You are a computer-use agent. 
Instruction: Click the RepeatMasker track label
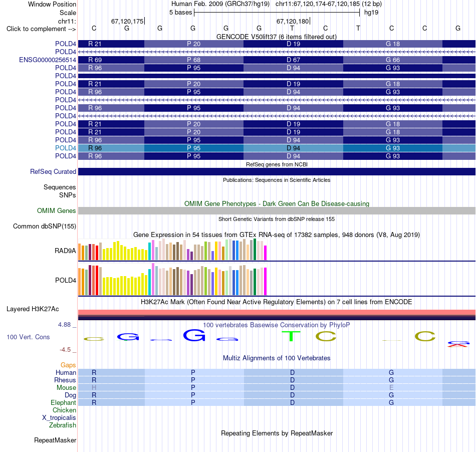pos(55,440)
